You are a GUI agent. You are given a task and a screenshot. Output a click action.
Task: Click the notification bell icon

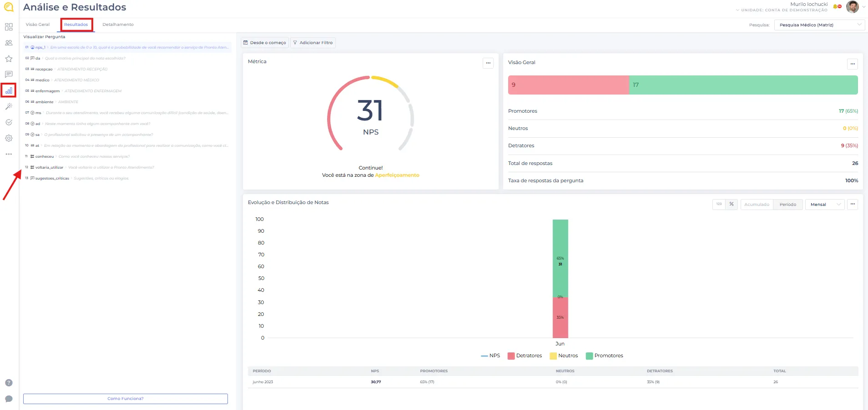pyautogui.click(x=836, y=7)
